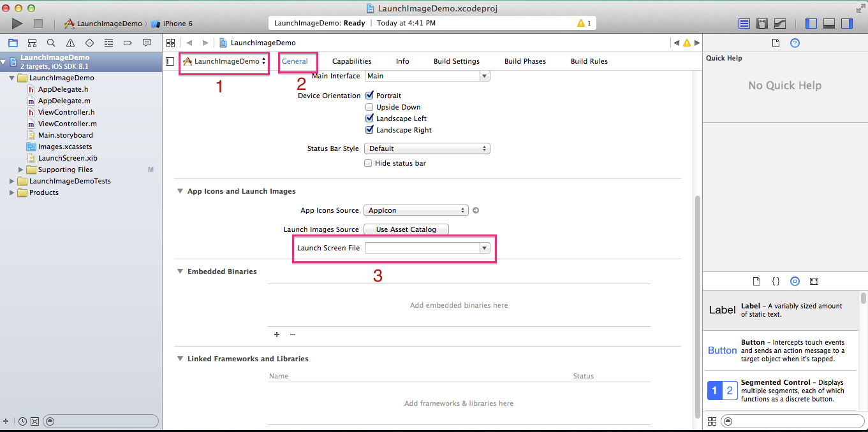868x432 pixels.
Task: Show the standard editor
Action: tap(744, 24)
